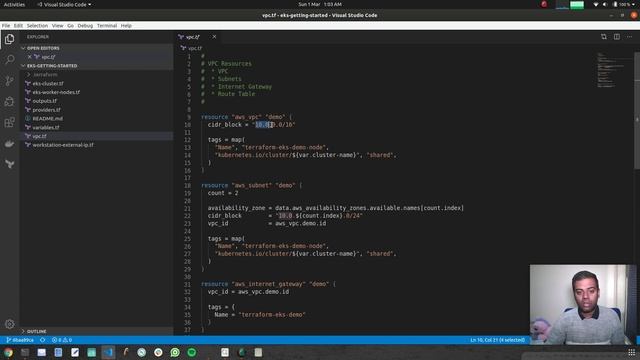Expand the Outline section
Screen dimensions: 640x360
(97, 331)
